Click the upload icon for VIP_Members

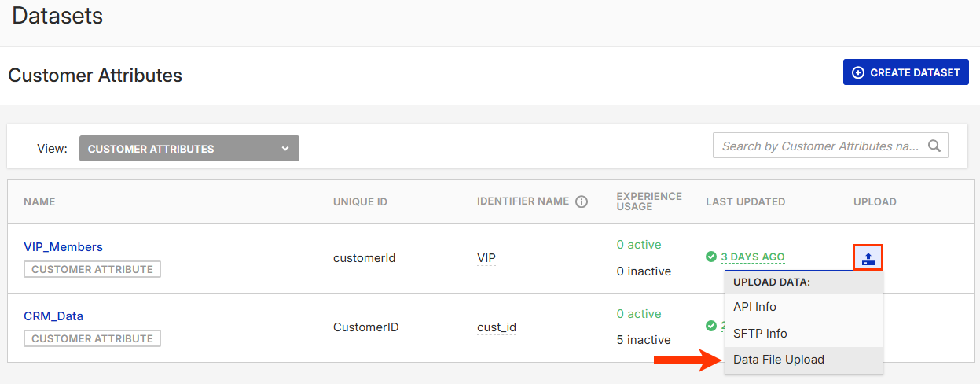click(x=868, y=257)
